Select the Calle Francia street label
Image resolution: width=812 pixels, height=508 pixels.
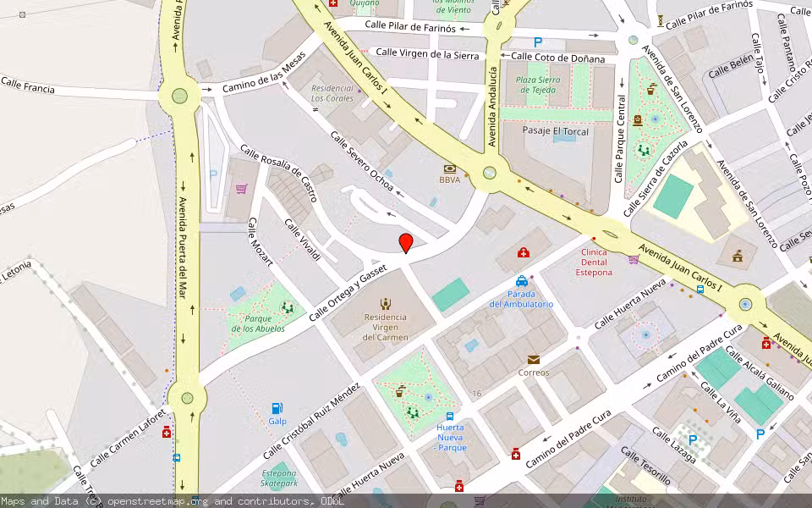point(27,85)
